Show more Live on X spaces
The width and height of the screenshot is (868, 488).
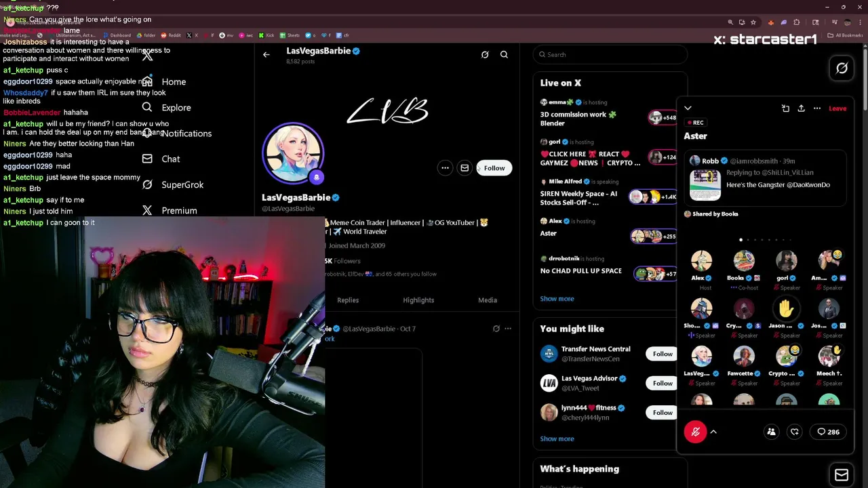click(557, 299)
